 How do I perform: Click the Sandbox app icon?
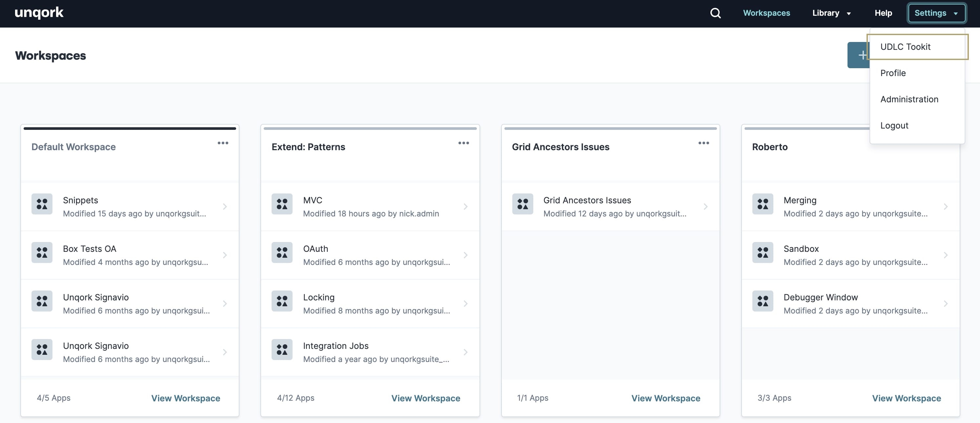[763, 252]
